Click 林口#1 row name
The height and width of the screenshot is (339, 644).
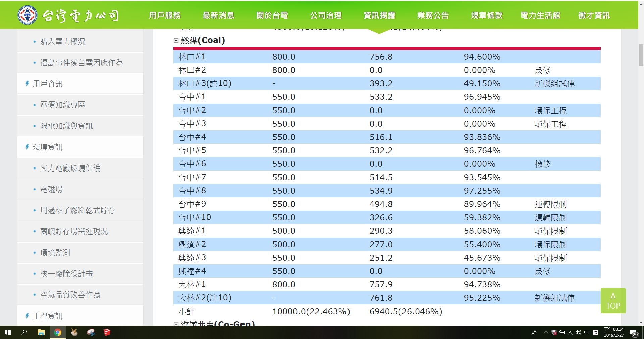click(192, 57)
